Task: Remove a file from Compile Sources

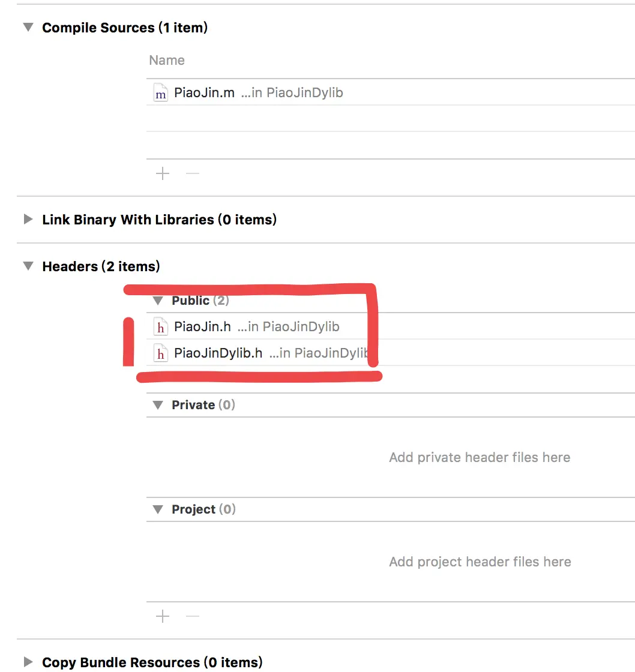Action: (193, 173)
